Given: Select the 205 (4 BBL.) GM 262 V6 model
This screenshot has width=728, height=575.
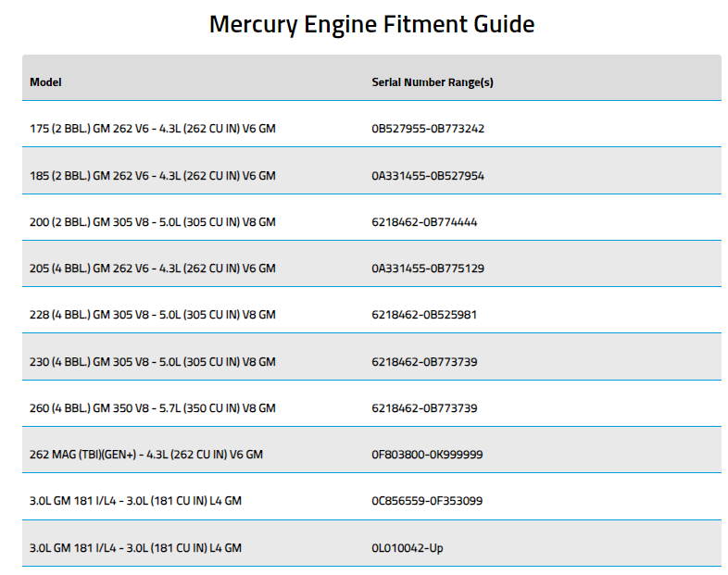Looking at the screenshot, I should click(152, 269).
